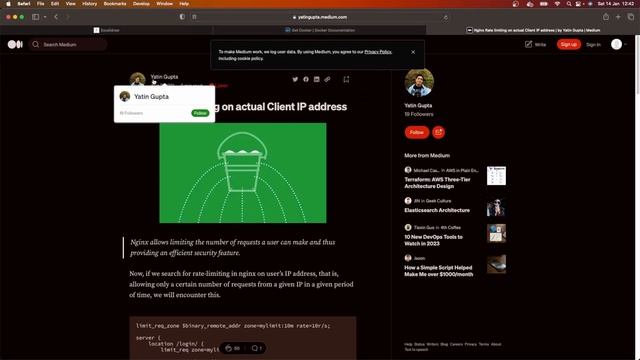Click the Safari address bar
Image resolution: width=640 pixels, height=360 pixels.
coord(320,17)
